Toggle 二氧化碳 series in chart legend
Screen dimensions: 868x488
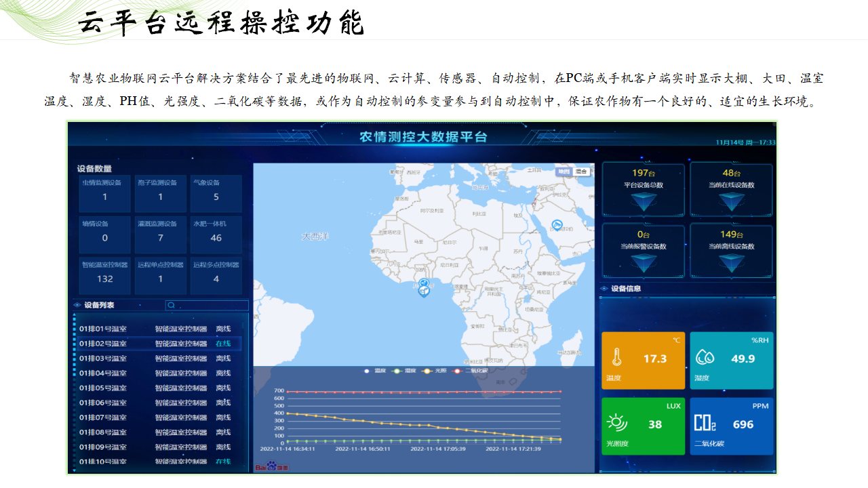tap(470, 371)
